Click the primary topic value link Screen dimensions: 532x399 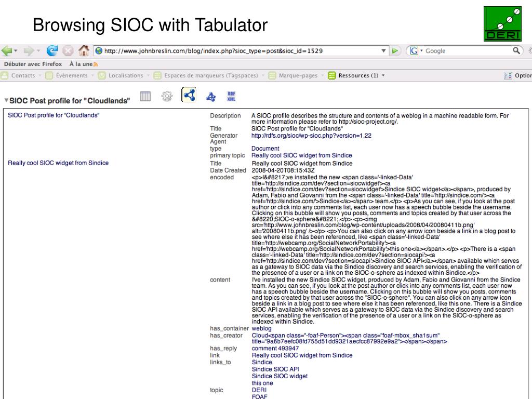pos(301,155)
